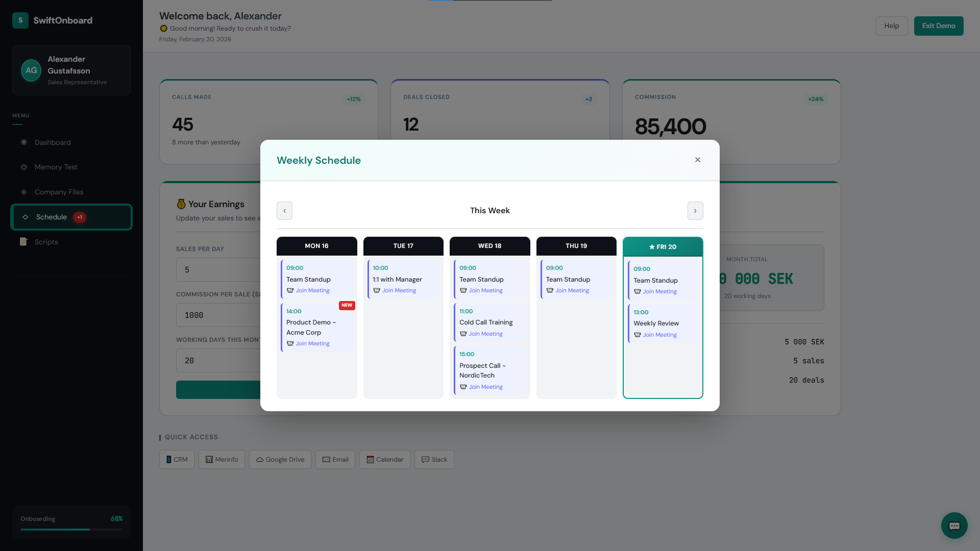Click the Onboarding progress bar
The width and height of the screenshot is (980, 551).
pyautogui.click(x=71, y=530)
